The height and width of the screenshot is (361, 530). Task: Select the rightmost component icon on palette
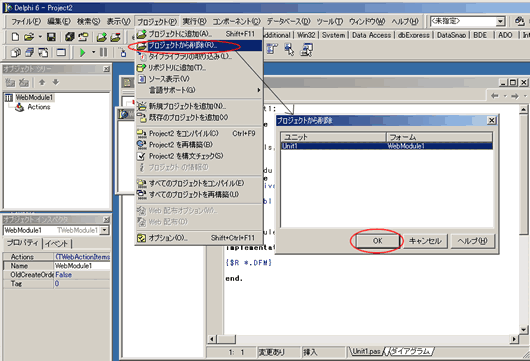(x=307, y=49)
